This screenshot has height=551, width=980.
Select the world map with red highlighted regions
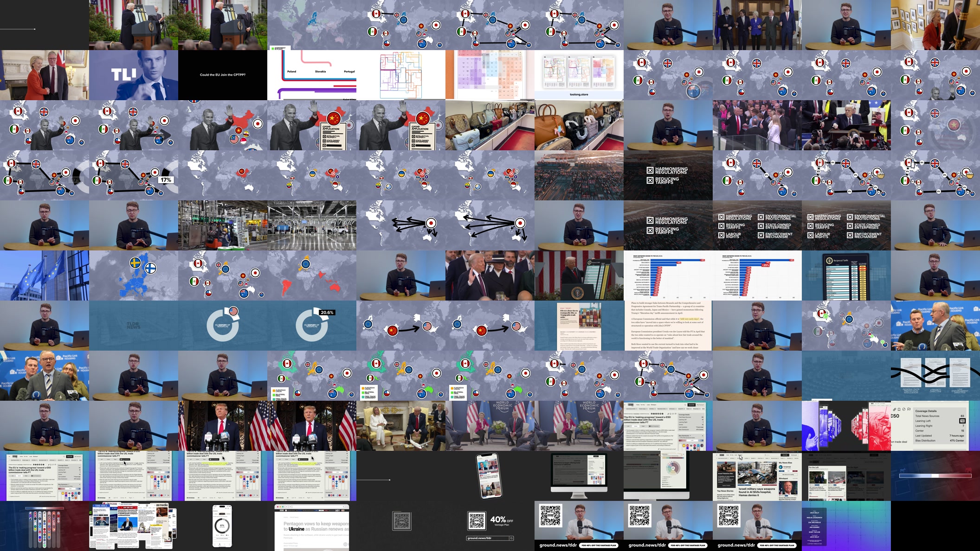click(312, 275)
